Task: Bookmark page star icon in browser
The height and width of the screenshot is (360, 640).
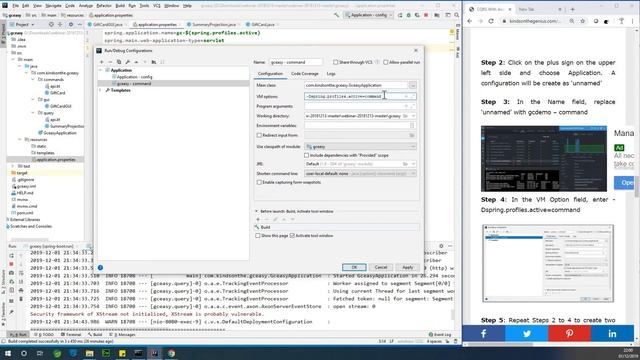Action: click(582, 21)
